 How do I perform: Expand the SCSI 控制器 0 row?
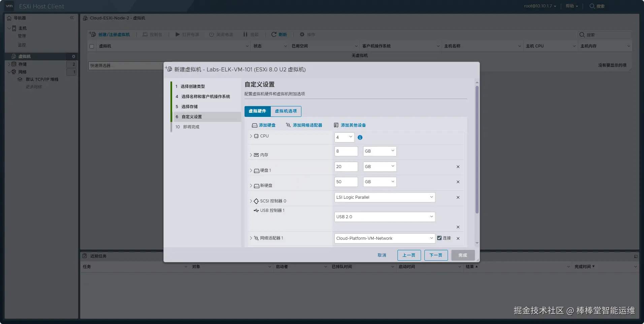pyautogui.click(x=251, y=201)
